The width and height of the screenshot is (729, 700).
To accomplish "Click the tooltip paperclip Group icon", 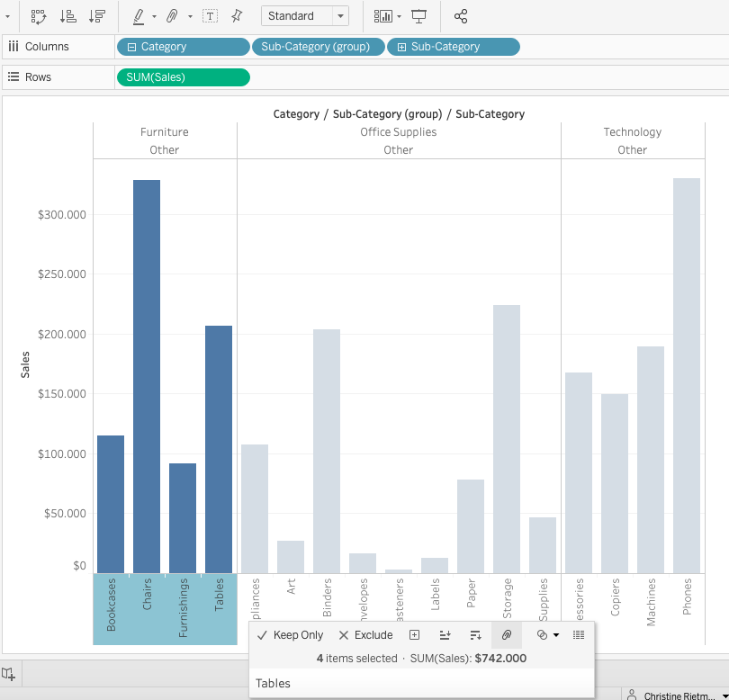I will pyautogui.click(x=507, y=635).
